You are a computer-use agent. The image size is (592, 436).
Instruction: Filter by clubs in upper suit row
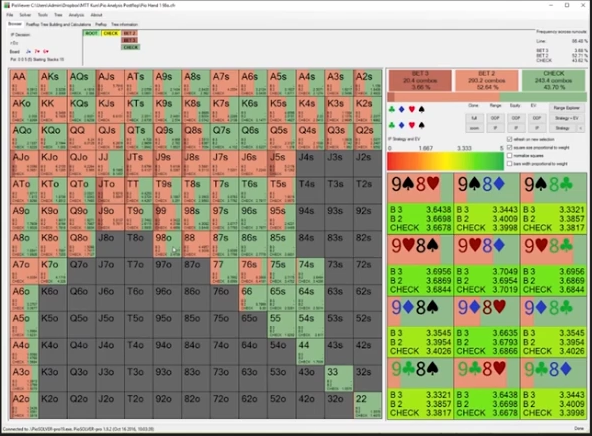[x=392, y=109]
